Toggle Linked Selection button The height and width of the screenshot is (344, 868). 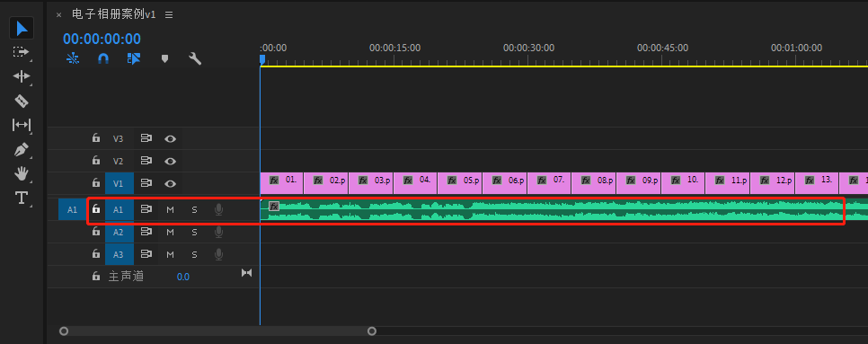tap(133, 58)
